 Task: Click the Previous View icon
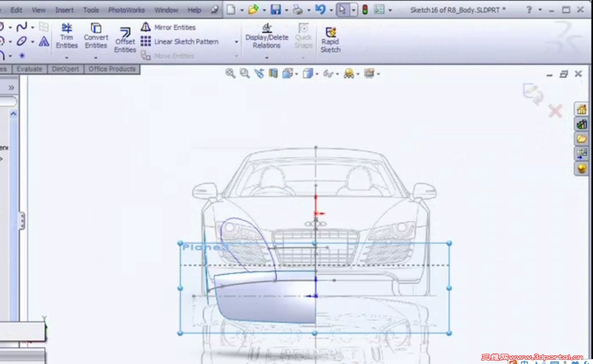pyautogui.click(x=259, y=73)
